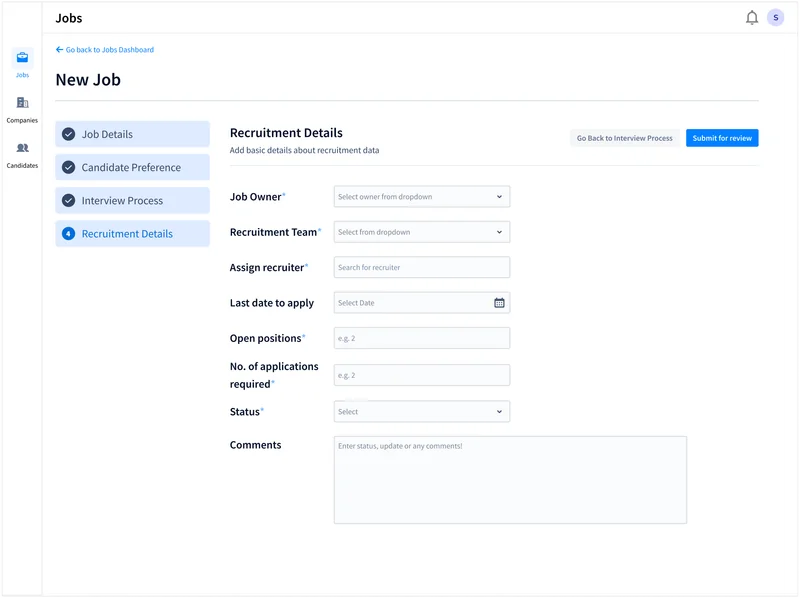Click Go Back to Interview Process
This screenshot has height=598, width=800.
(x=624, y=138)
